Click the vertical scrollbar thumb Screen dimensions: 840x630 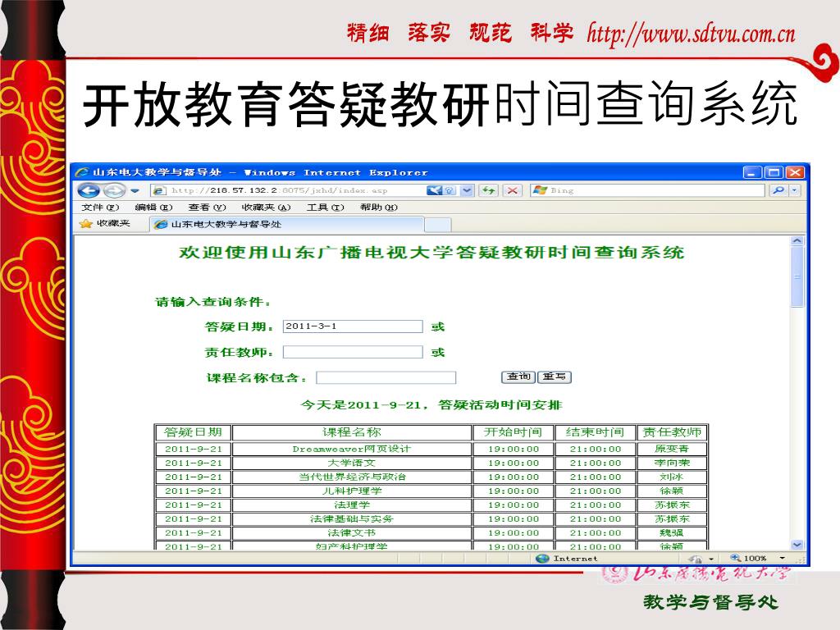(797, 277)
